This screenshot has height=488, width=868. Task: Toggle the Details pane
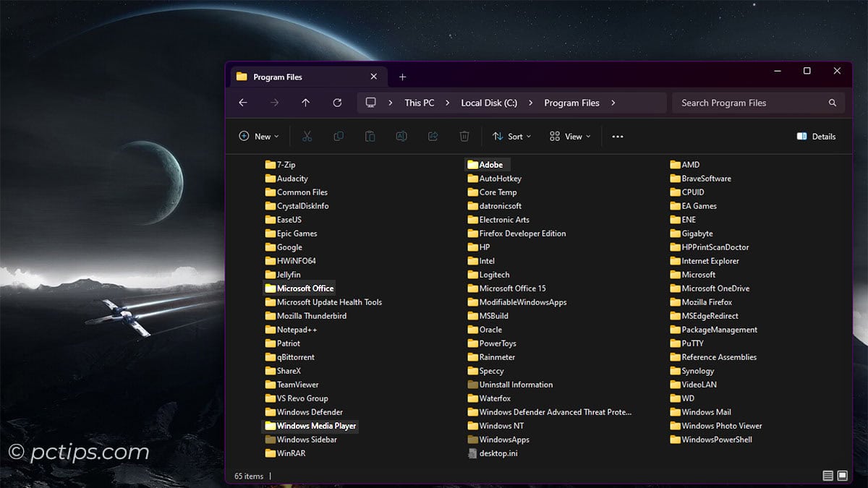click(x=816, y=136)
